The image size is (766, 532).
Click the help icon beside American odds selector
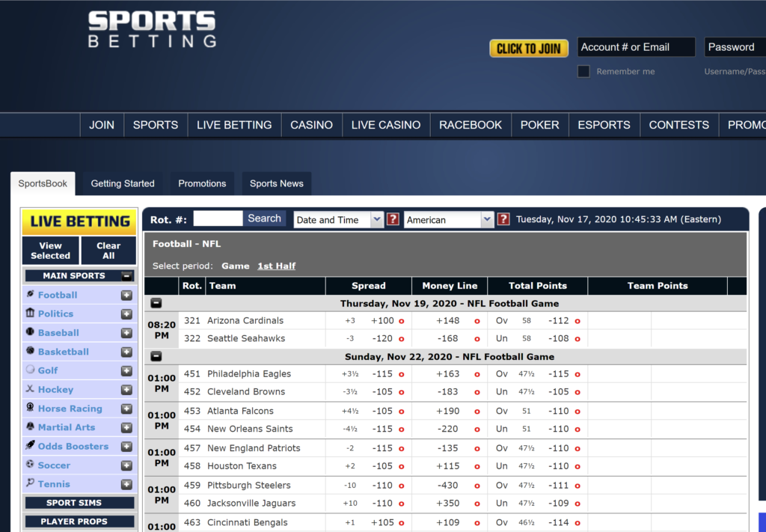coord(503,219)
